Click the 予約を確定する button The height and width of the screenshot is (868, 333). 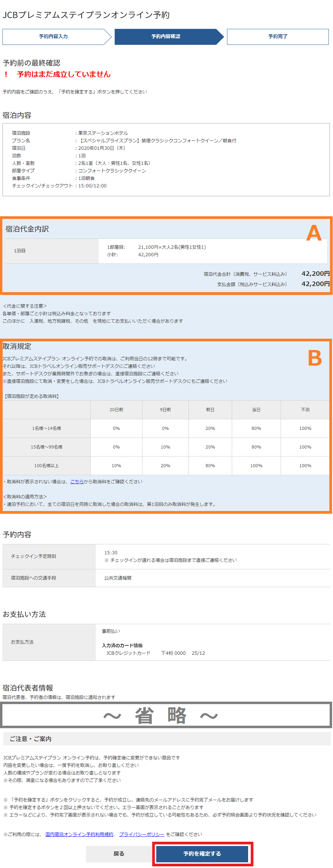pyautogui.click(x=202, y=853)
